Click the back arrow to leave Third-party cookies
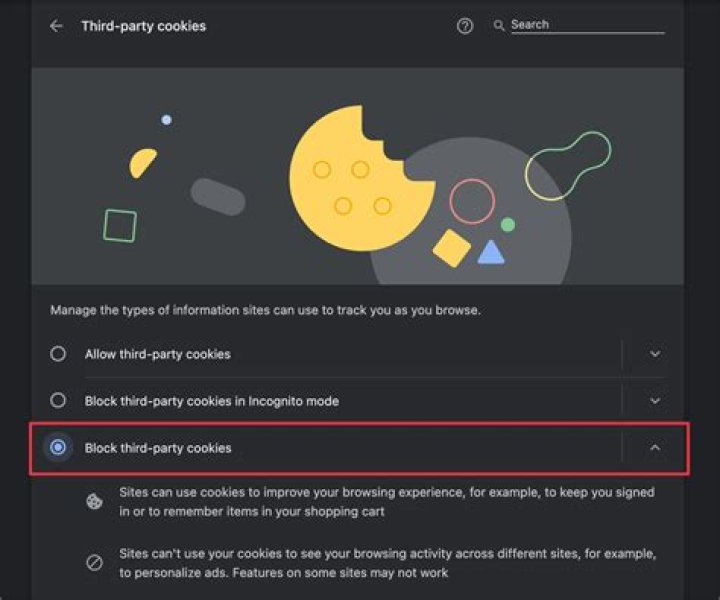This screenshot has width=720, height=600. tap(56, 26)
